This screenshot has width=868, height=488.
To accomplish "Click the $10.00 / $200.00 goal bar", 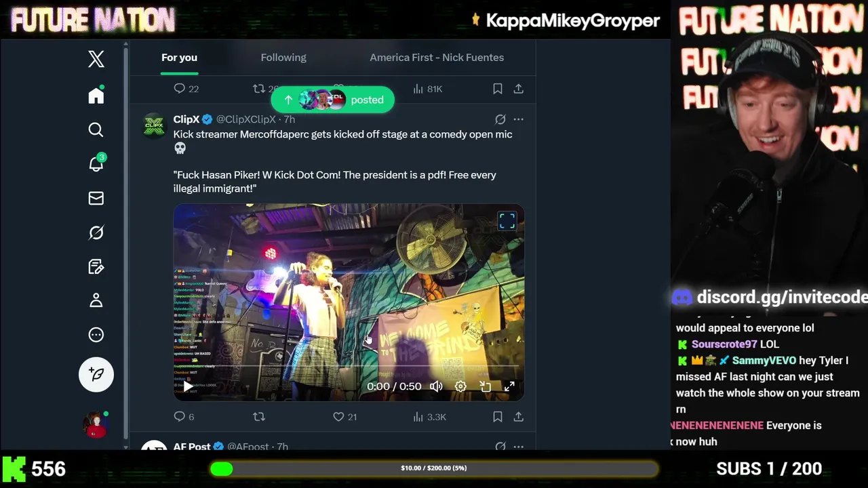I will pos(434,468).
